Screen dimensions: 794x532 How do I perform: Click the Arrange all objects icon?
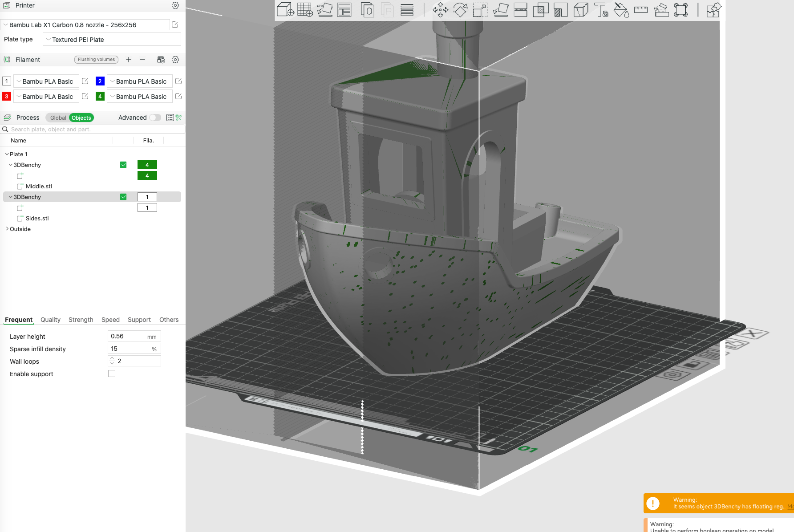[344, 10]
